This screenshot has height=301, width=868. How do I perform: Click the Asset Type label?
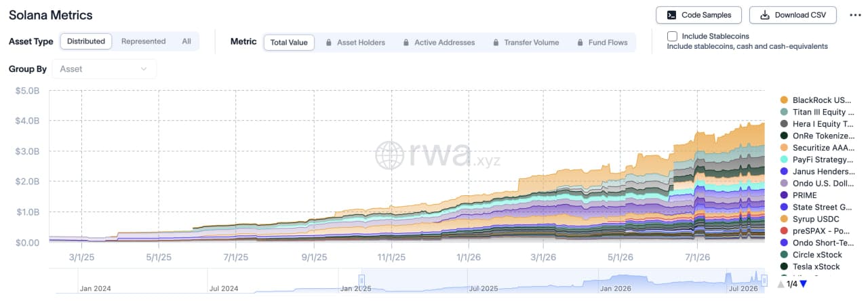[31, 41]
